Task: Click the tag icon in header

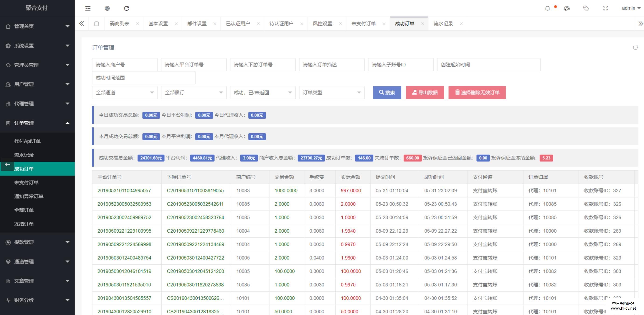Action: point(586,8)
